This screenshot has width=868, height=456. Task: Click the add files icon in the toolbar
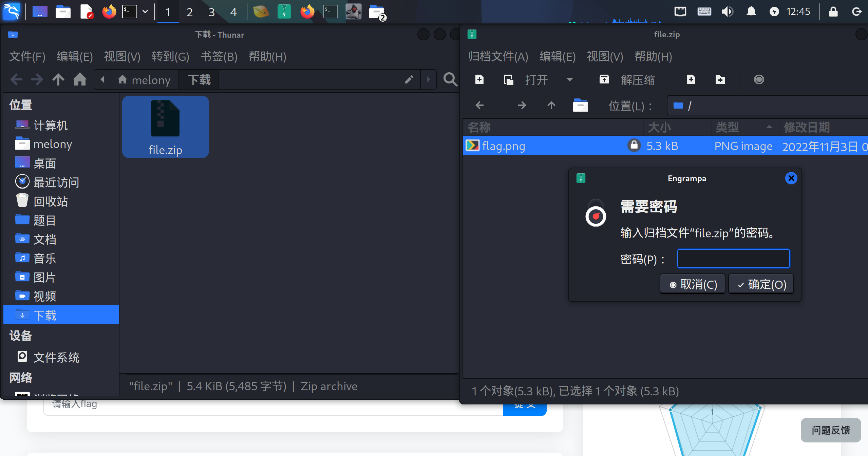click(691, 80)
